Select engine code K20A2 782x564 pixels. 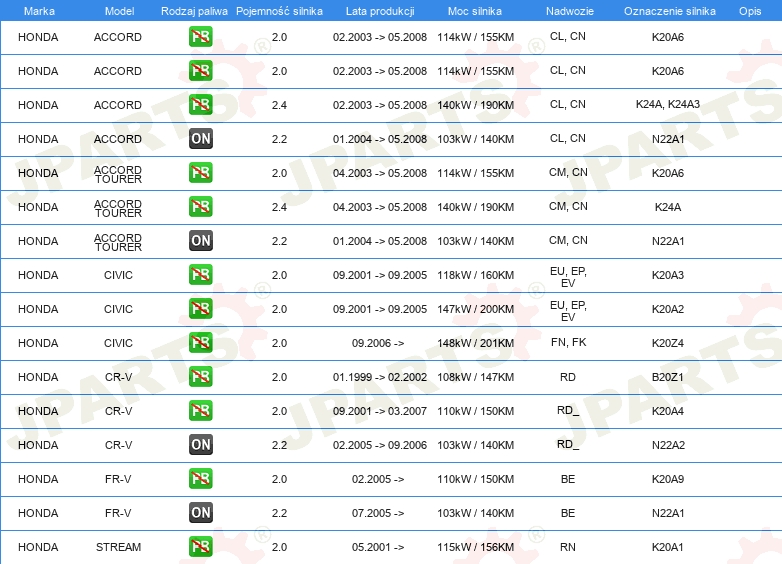pyautogui.click(x=668, y=309)
